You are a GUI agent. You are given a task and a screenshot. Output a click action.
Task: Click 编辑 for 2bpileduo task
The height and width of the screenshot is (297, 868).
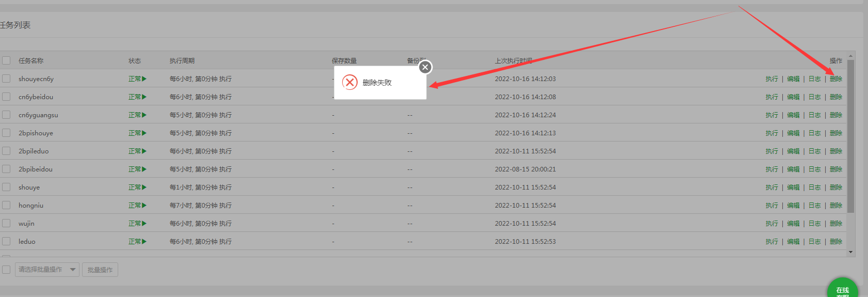(x=793, y=151)
